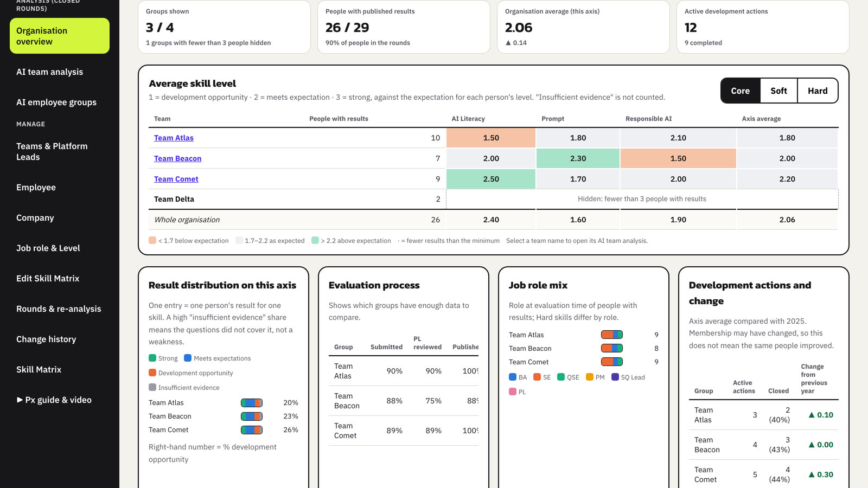Click the Insufficient evidence legend swatch
Screen dimensions: 868x488
pyautogui.click(x=152, y=387)
